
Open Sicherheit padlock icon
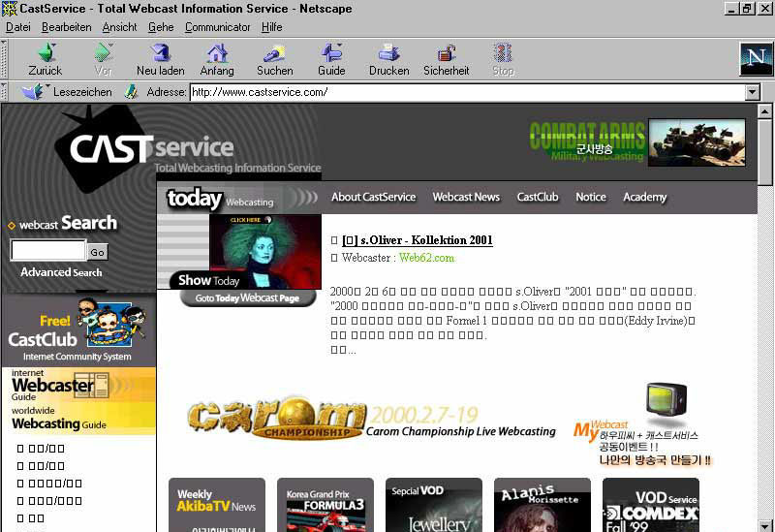[447, 53]
